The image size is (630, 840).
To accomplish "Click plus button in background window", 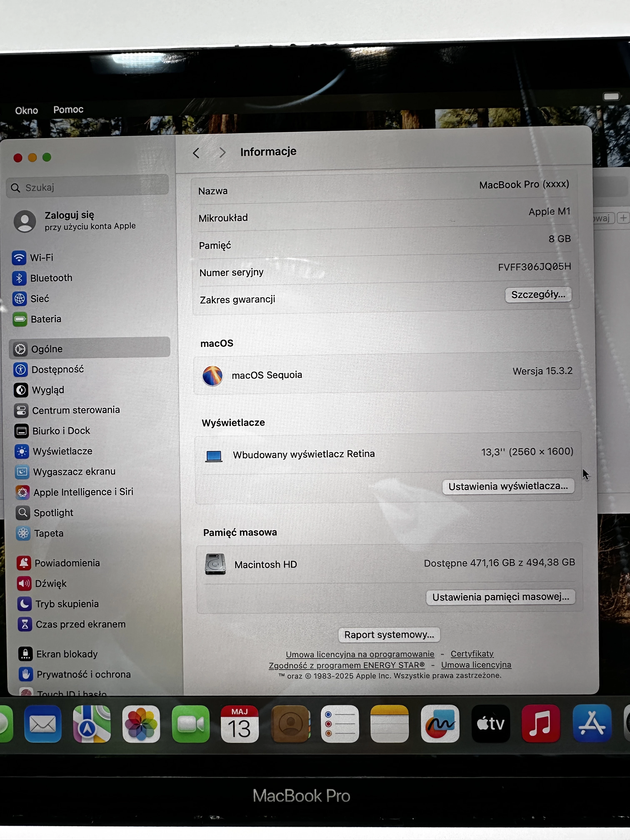I will point(623,218).
